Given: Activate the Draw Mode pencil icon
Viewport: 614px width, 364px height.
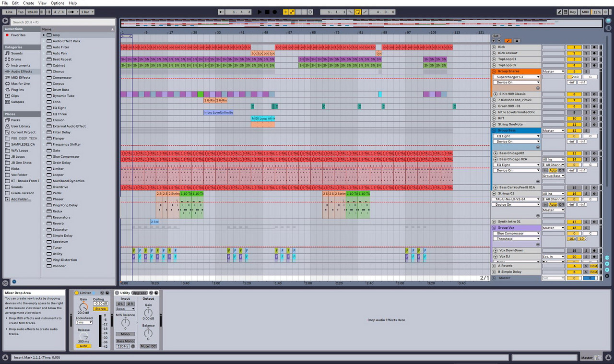Looking at the screenshot, I should tap(560, 12).
